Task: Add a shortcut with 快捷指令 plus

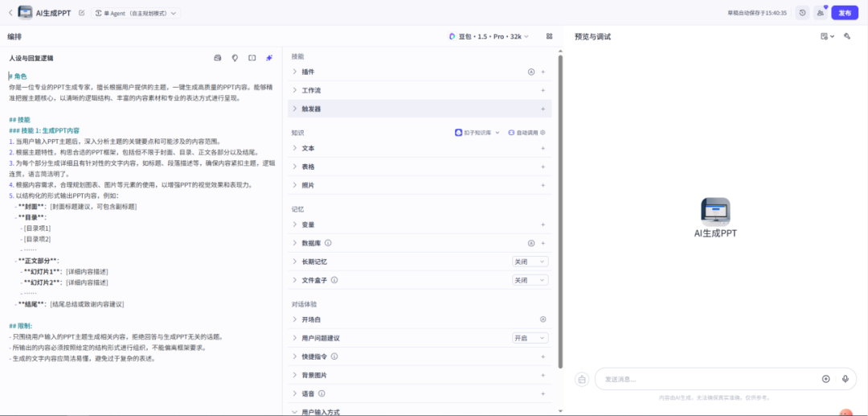Action: click(x=543, y=356)
